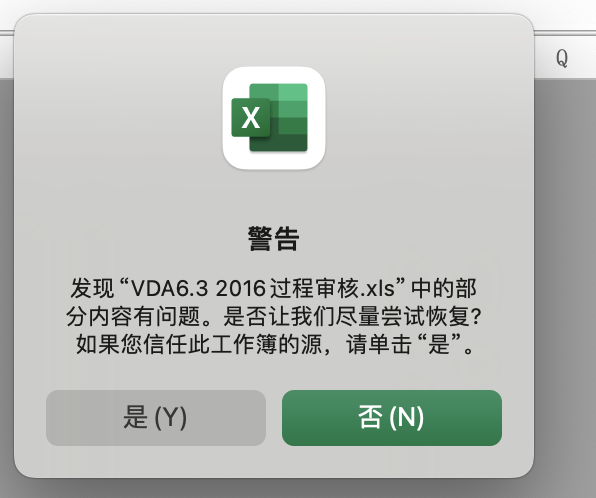This screenshot has width=596, height=498.
Task: Click the message line starting with 如果您信任
Action: coord(274,344)
